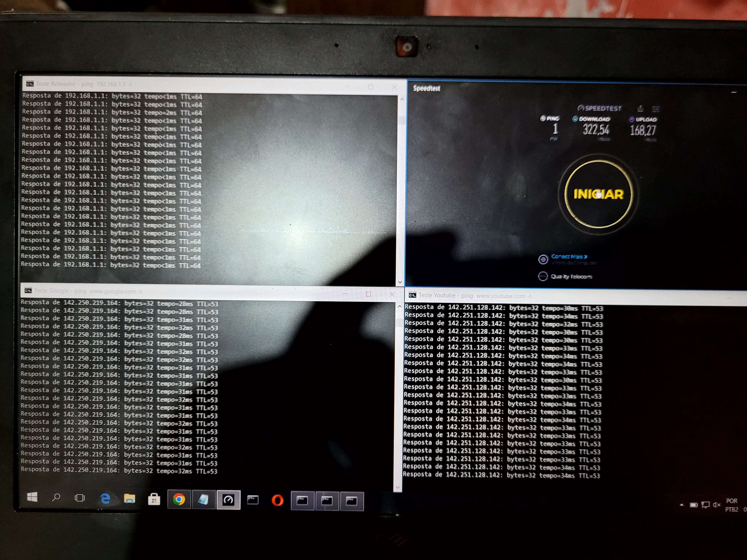Open the Speedtest share results icon
Viewport: 747px width, 560px height.
640,109
